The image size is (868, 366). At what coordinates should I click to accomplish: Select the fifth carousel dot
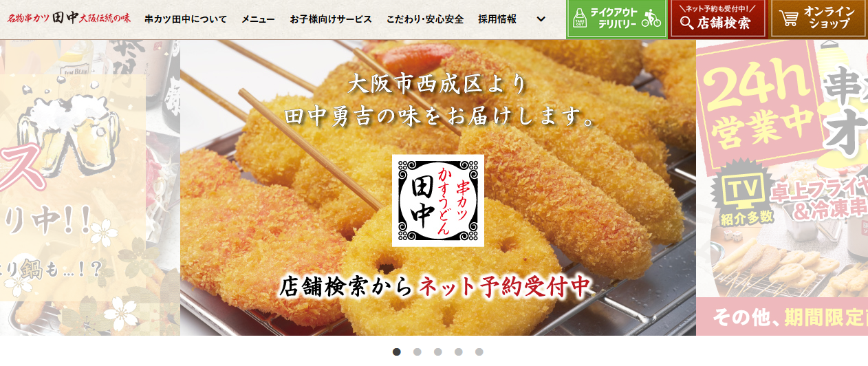(x=479, y=352)
